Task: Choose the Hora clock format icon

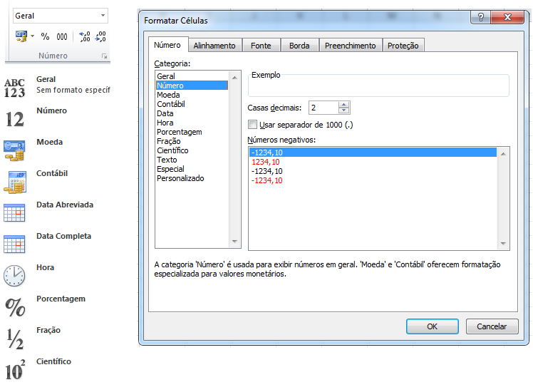Action: point(14,275)
